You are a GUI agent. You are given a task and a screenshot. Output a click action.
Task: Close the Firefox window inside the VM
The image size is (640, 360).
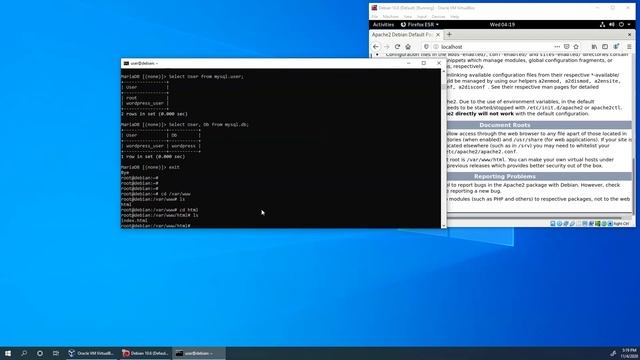(629, 35)
